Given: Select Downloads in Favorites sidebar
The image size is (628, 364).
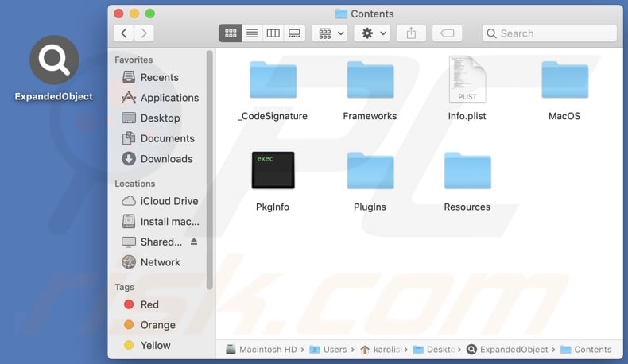Looking at the screenshot, I should tap(166, 159).
